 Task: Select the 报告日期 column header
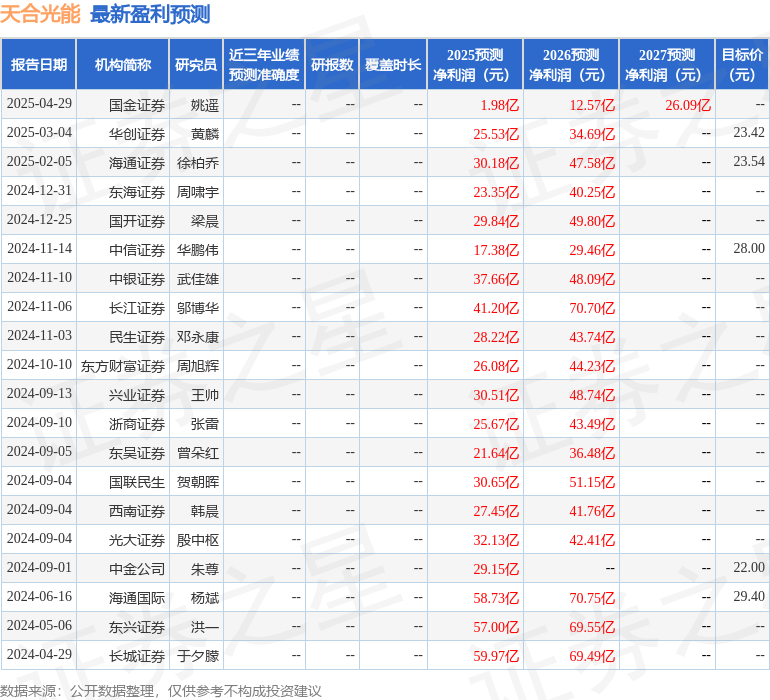pos(39,65)
